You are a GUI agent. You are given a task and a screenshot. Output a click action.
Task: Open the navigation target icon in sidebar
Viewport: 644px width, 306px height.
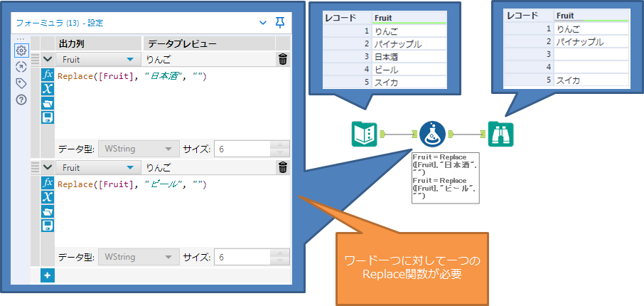(x=21, y=68)
